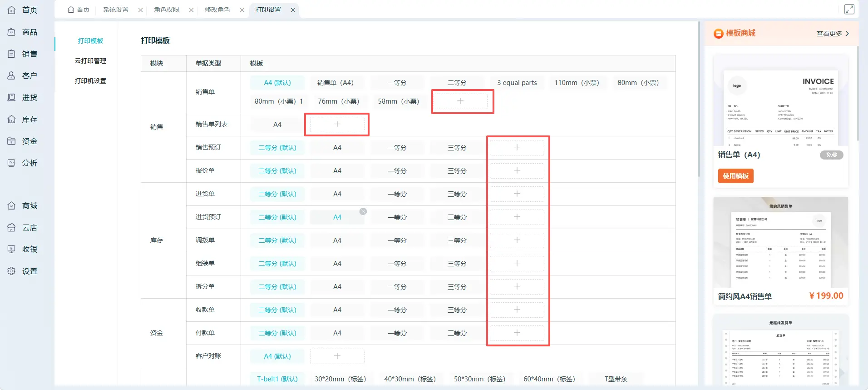This screenshot has height=390, width=868.
Task: Go to 销售 sales in sidebar
Action: (12, 54)
